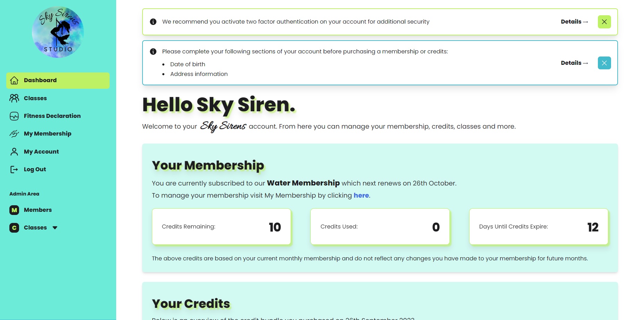Image resolution: width=644 pixels, height=320 pixels.
Task: Click the My Membership running figure icon
Action: (14, 133)
